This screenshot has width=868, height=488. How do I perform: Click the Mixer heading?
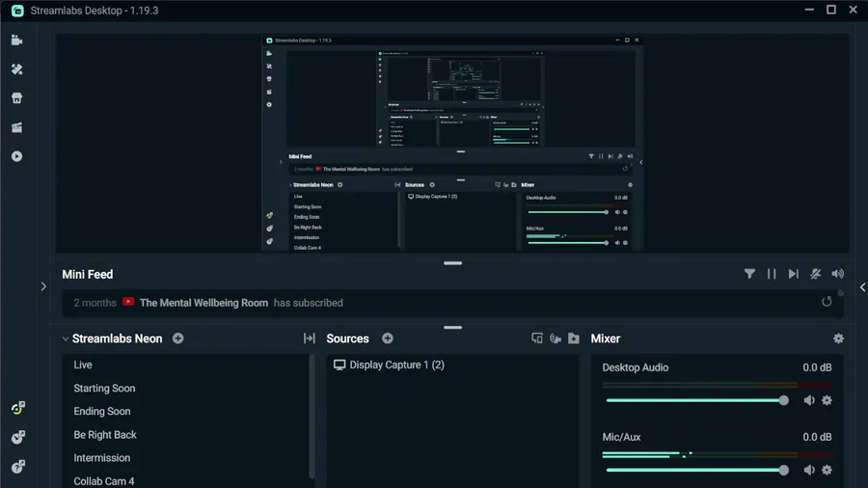(605, 339)
